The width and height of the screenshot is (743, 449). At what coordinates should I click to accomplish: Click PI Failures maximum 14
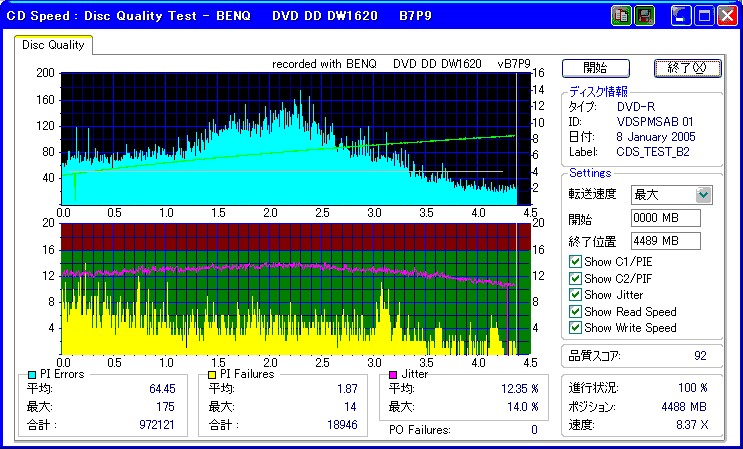pyautogui.click(x=350, y=406)
